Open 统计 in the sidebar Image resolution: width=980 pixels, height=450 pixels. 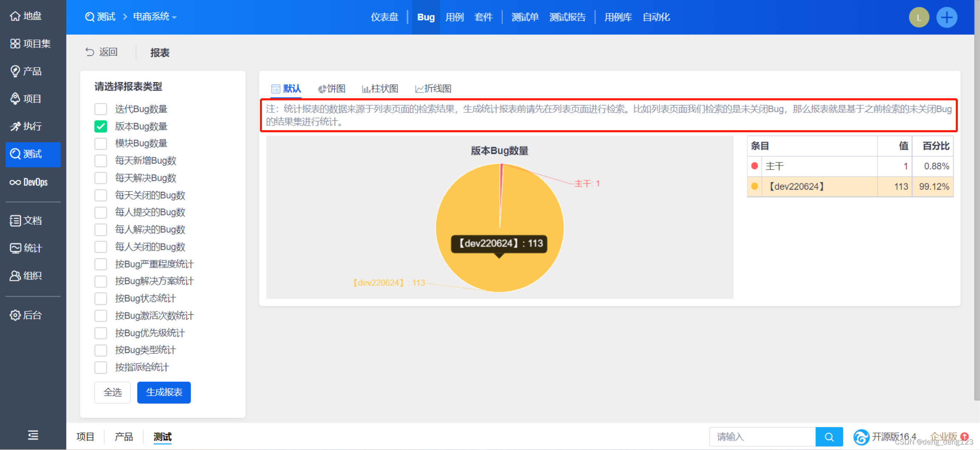26,248
